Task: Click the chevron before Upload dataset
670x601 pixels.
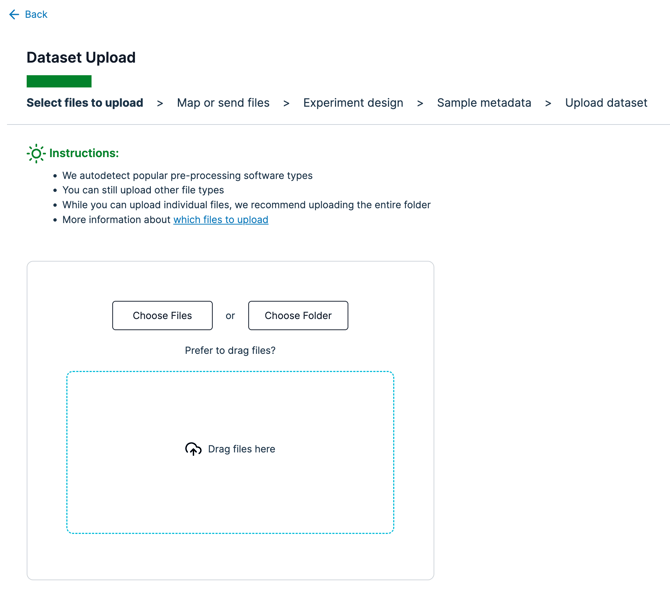Action: (548, 103)
